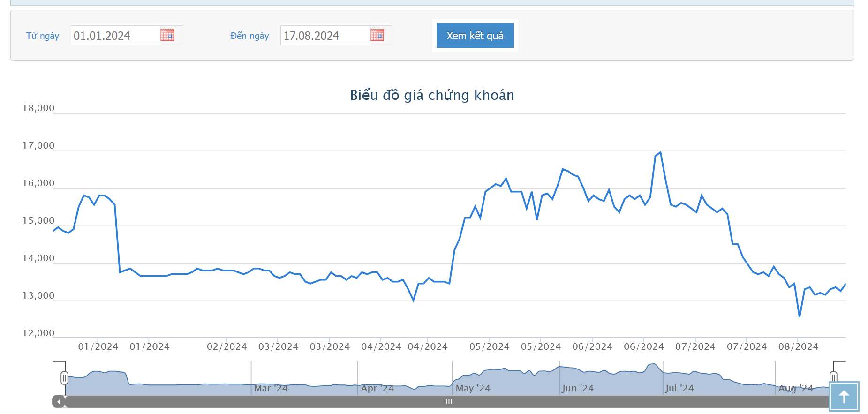
Task: Click the May '24 navigator label
Action: pyautogui.click(x=473, y=388)
